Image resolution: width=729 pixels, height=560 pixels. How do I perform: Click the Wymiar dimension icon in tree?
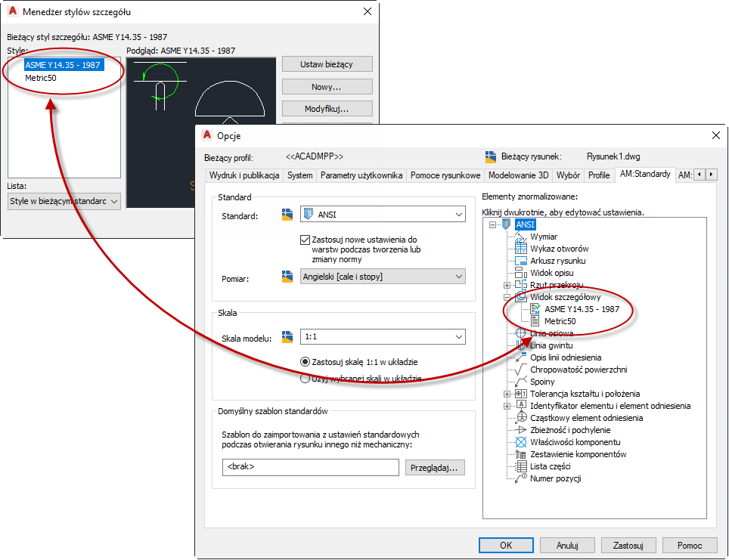point(521,237)
